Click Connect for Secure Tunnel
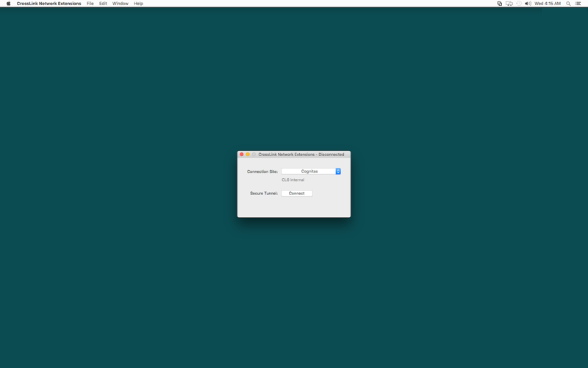588x368 pixels. [x=297, y=194]
